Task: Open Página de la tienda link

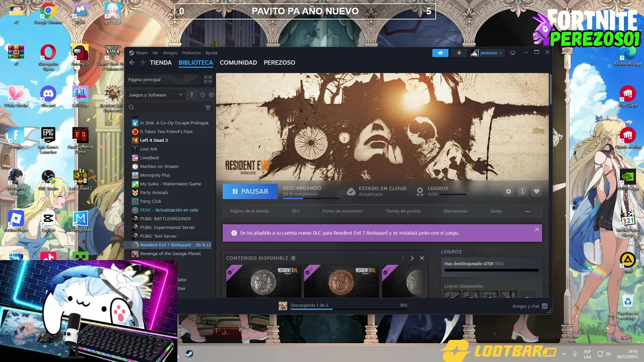Action: pyautogui.click(x=249, y=211)
